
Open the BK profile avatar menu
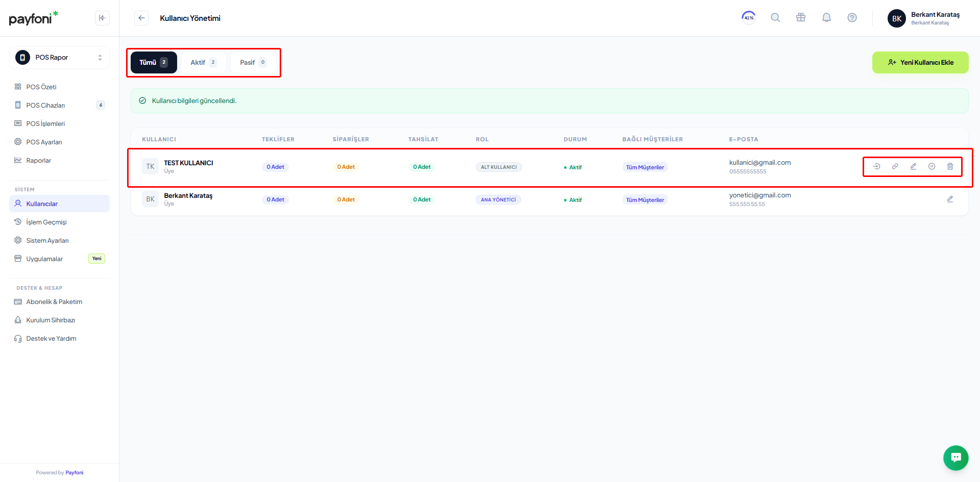897,18
